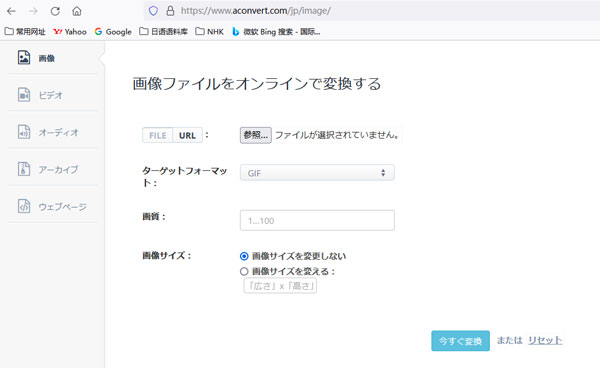Switch to the FILE source tab
This screenshot has height=368, width=600.
(x=158, y=135)
